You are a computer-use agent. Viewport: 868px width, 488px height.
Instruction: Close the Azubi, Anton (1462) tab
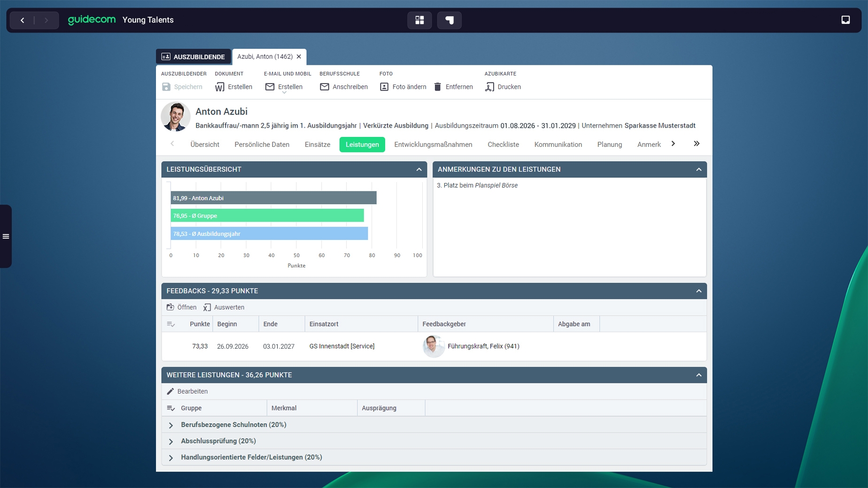[299, 56]
